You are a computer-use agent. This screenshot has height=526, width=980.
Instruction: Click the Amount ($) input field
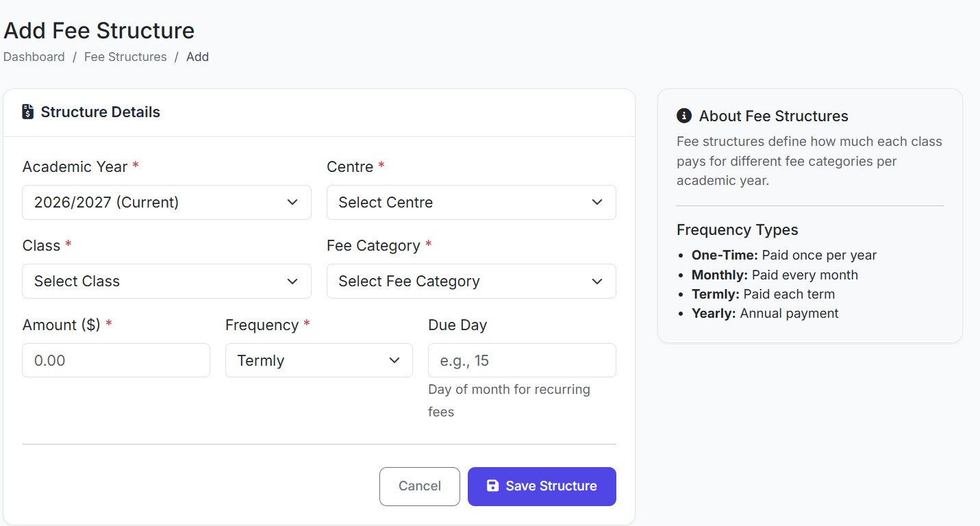click(116, 360)
